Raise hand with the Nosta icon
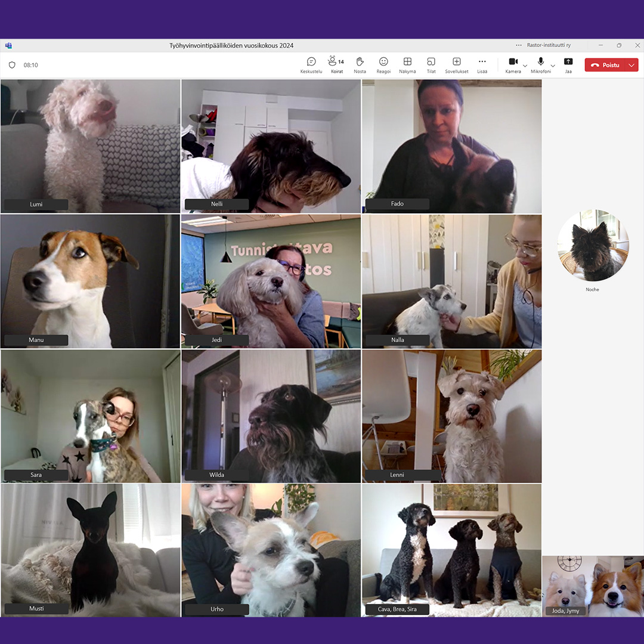644x644 pixels. click(x=360, y=65)
